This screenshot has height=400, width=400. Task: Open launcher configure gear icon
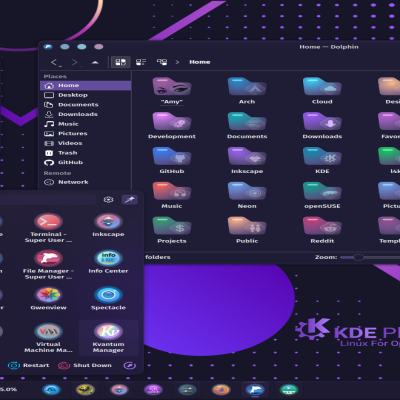[108, 200]
